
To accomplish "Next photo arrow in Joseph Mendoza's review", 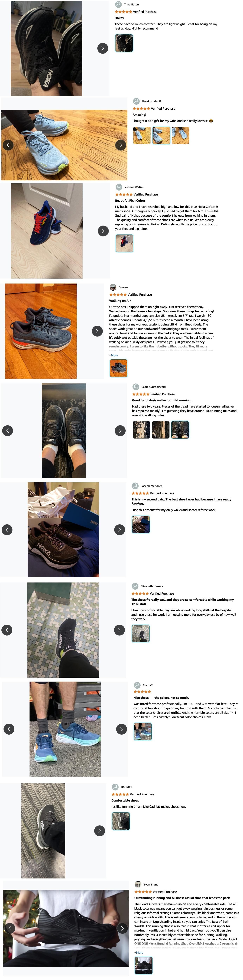I will click(x=120, y=530).
